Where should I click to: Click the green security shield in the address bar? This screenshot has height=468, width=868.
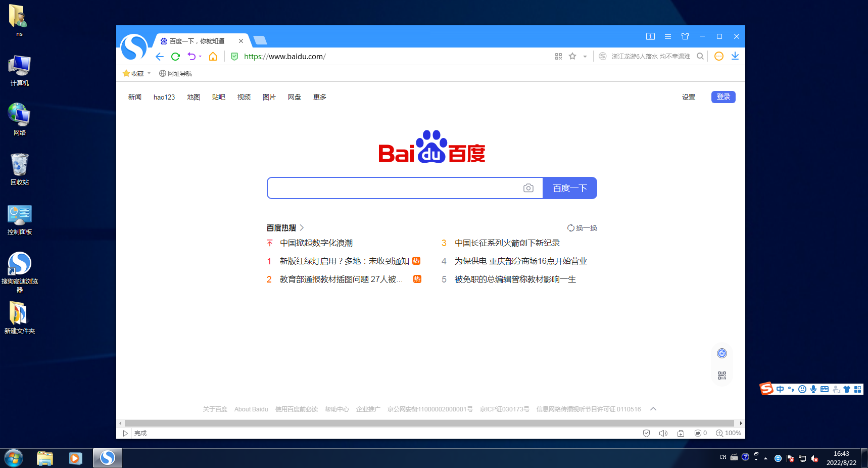[x=234, y=57]
